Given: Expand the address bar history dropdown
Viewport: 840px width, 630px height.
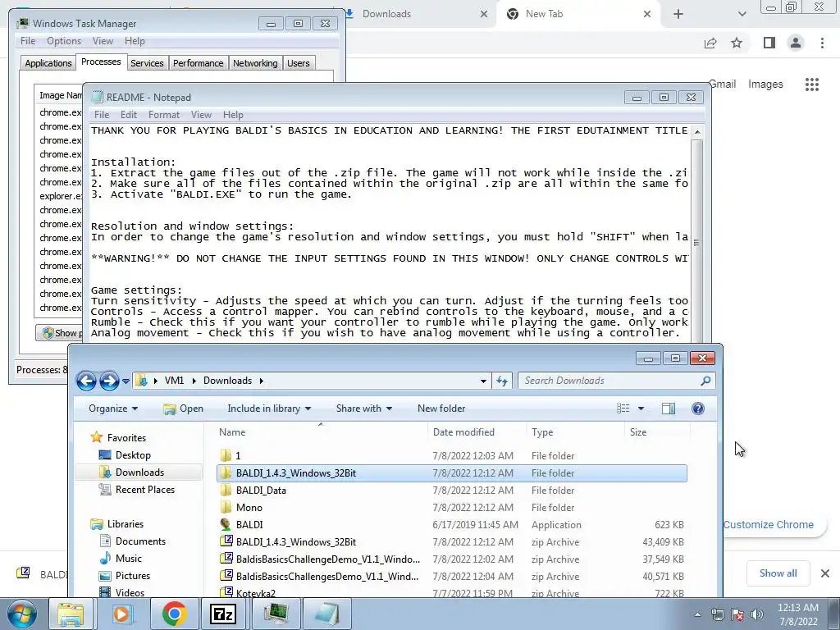Looking at the screenshot, I should pyautogui.click(x=483, y=381).
